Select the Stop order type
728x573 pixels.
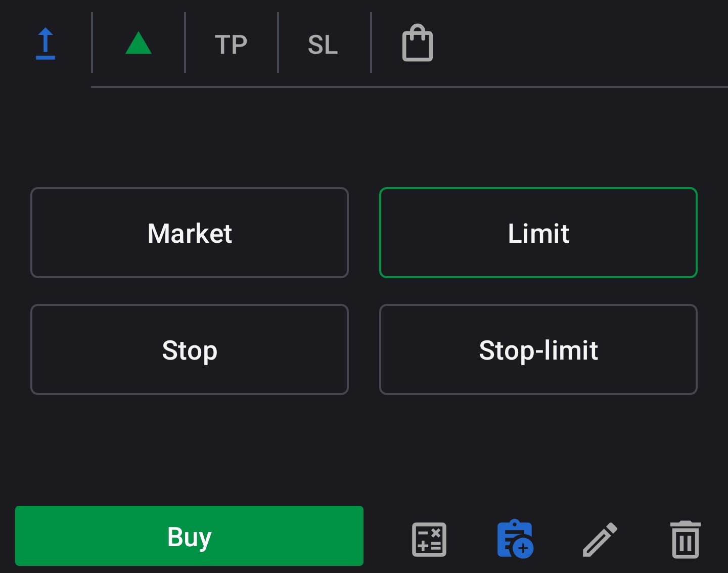coord(190,349)
